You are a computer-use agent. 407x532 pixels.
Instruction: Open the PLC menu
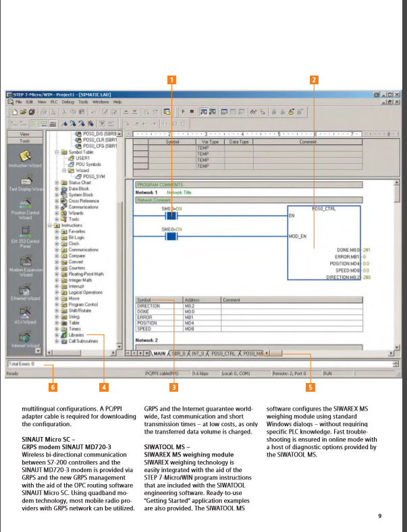pos(54,102)
